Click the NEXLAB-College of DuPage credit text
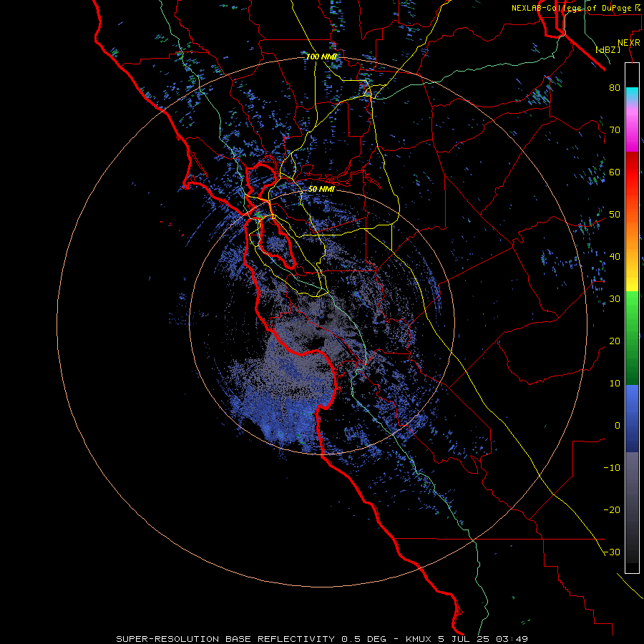 [577, 8]
